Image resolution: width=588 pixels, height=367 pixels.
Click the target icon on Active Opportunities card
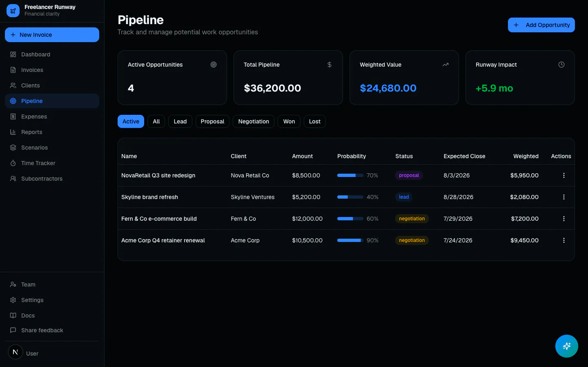(x=214, y=65)
